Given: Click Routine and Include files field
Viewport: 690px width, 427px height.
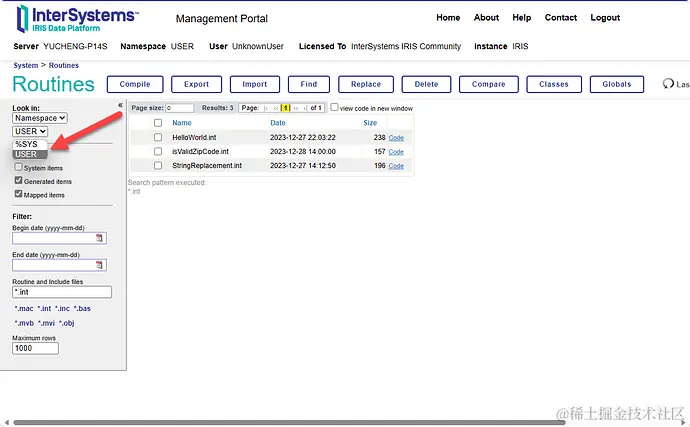Looking at the screenshot, I should (62, 292).
